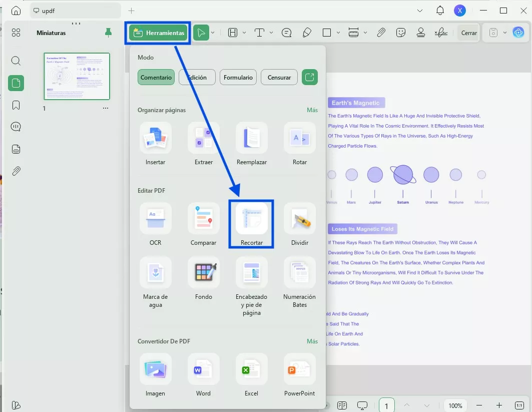Open the search icon in sidebar
532x412 pixels.
16,61
